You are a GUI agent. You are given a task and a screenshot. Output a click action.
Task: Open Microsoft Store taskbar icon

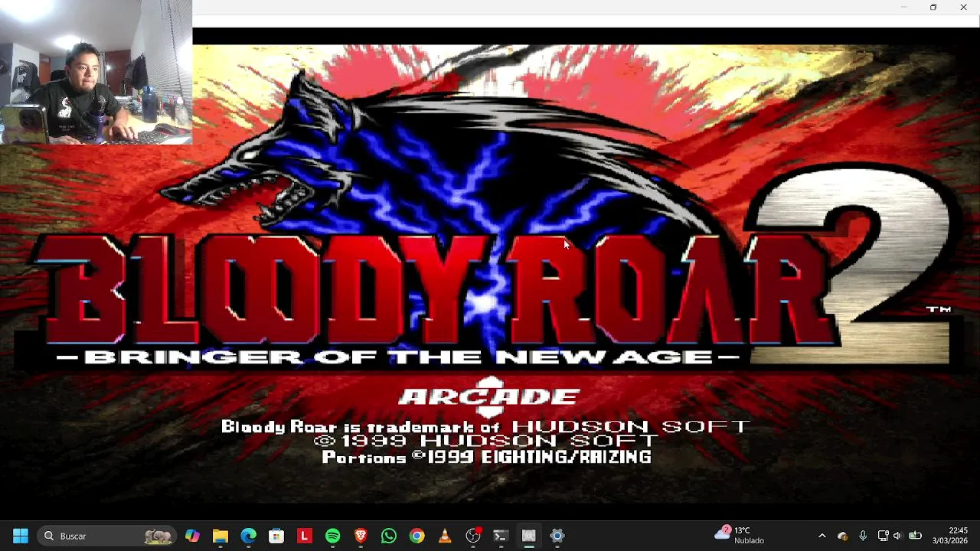click(276, 536)
